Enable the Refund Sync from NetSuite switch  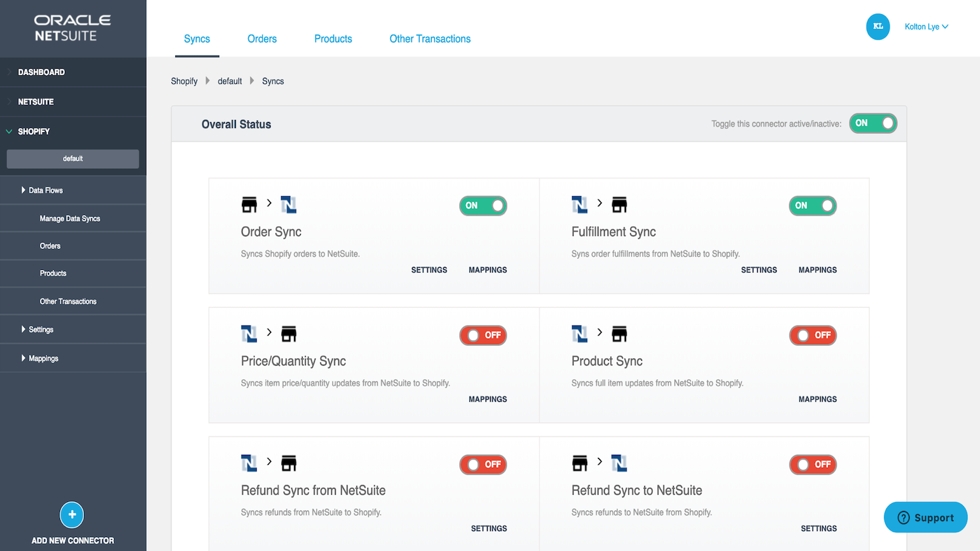click(x=483, y=465)
